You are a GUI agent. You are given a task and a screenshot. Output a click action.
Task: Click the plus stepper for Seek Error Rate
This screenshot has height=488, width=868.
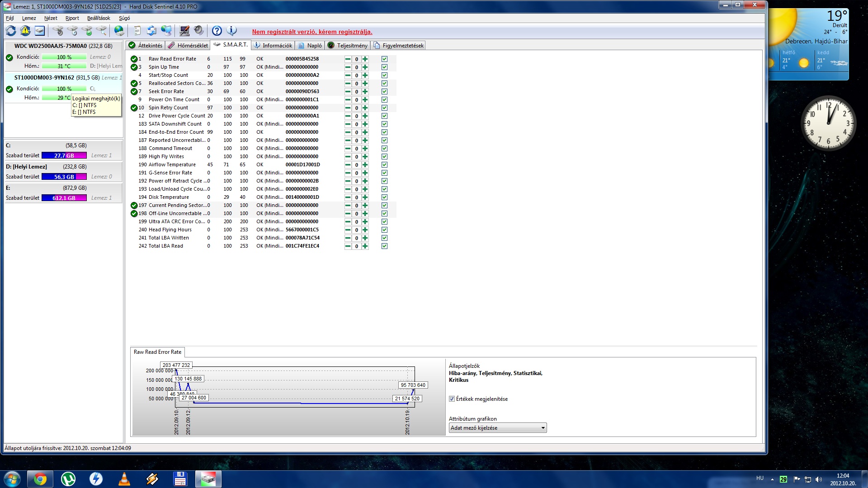[x=365, y=92]
